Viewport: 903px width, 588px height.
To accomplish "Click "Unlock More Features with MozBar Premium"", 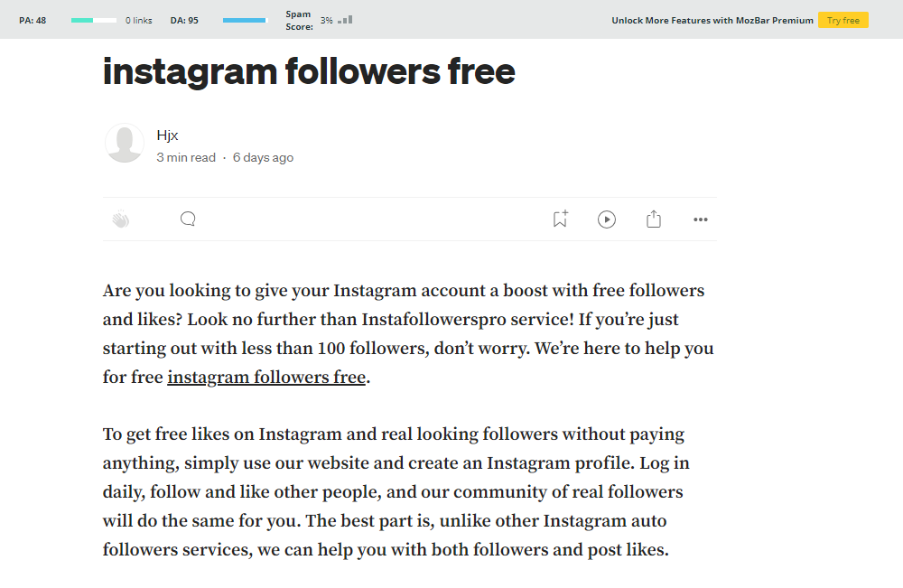I will pyautogui.click(x=712, y=20).
